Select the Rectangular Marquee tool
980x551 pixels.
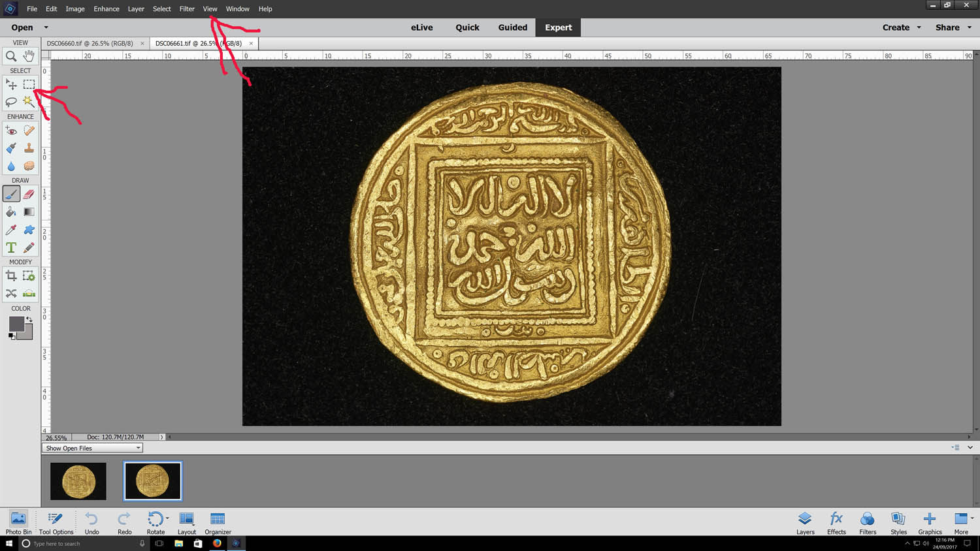pyautogui.click(x=29, y=85)
